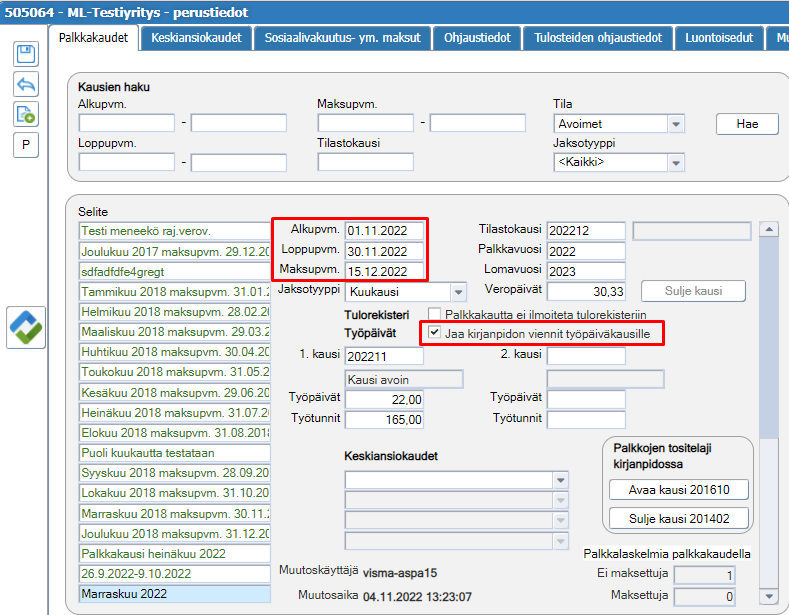Open the Ohjaustiedot tab
789x615 pixels.
pyautogui.click(x=477, y=38)
